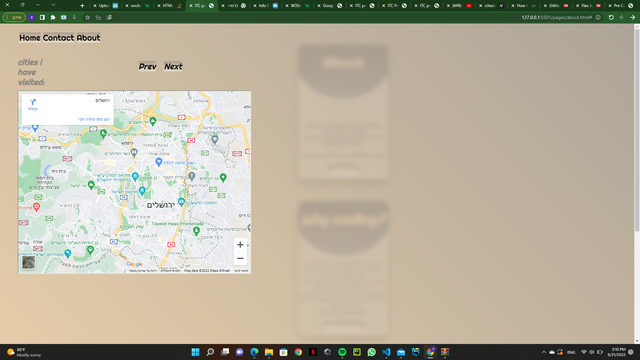Viewport: 640px width, 360px height.
Task: Click the address bar showing about.html
Action: (556, 18)
